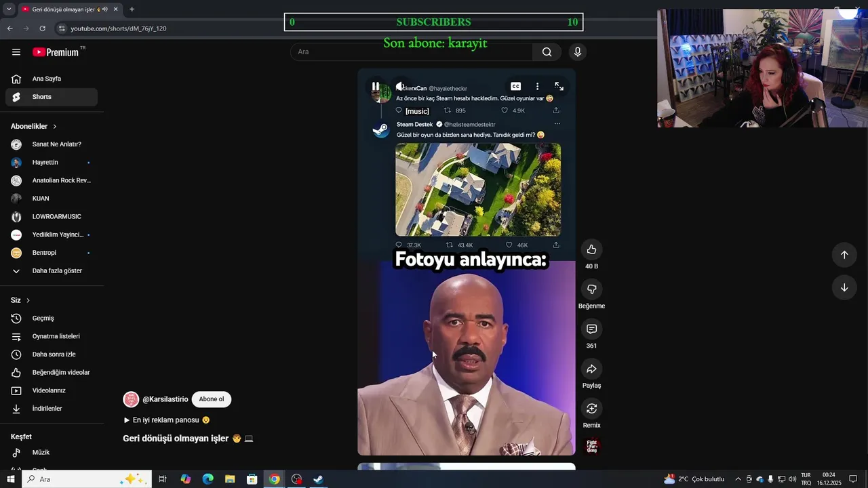
Task: Open Videolarınız page
Action: pos(52,390)
